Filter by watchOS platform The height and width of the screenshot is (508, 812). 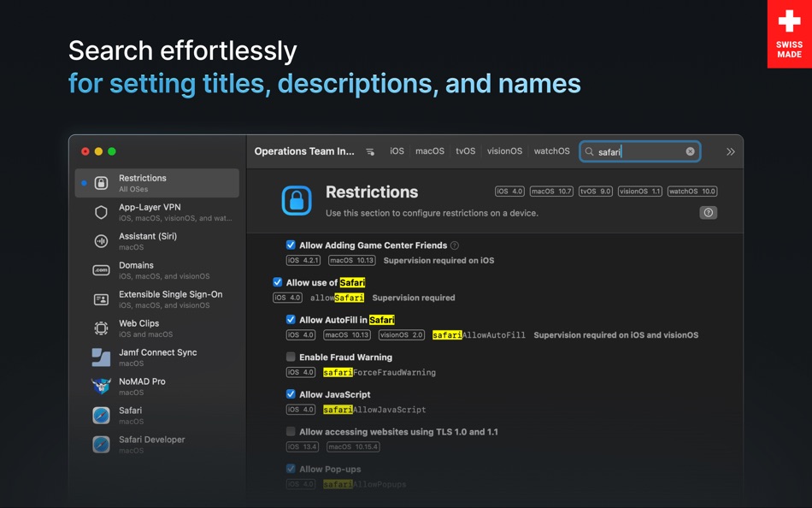pos(551,151)
